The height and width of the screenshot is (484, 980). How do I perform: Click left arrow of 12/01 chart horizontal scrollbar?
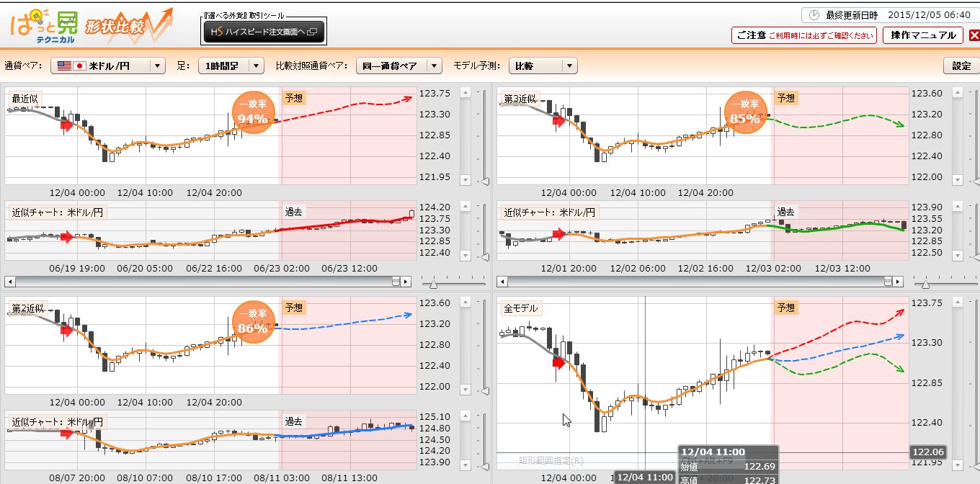(501, 281)
